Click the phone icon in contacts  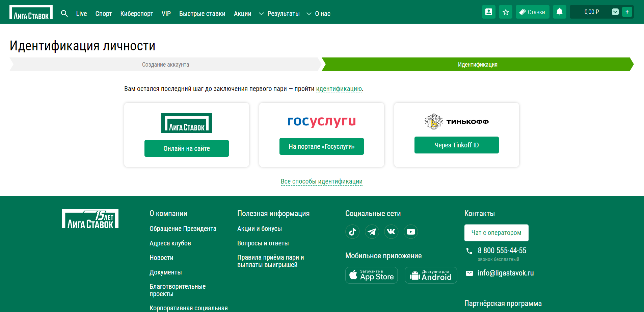pos(469,251)
